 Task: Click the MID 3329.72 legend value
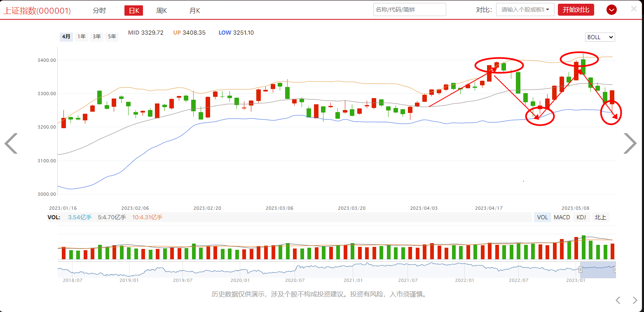[x=145, y=33]
